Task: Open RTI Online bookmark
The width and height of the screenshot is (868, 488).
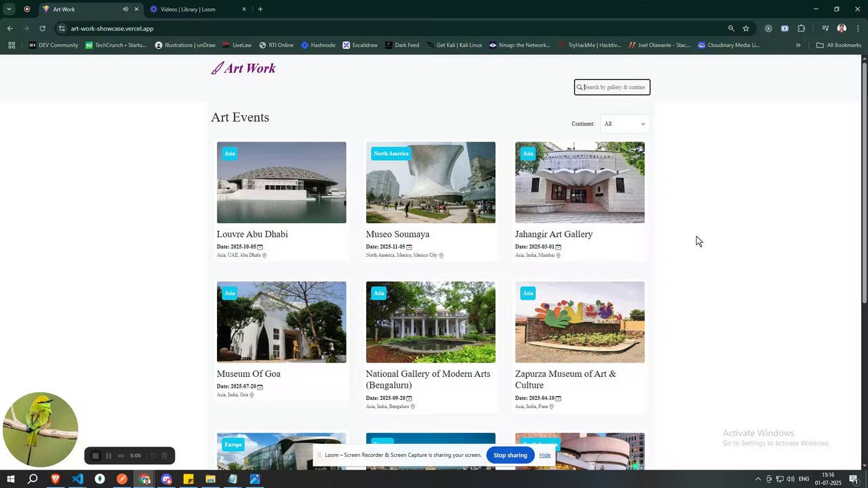Action: point(276,45)
